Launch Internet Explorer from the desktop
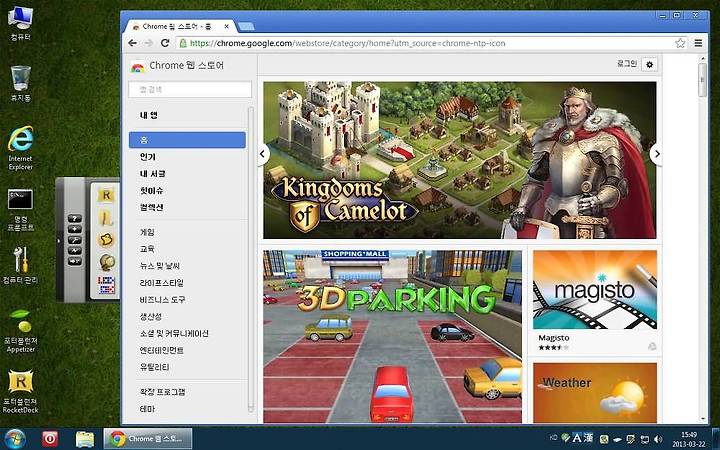Image resolution: width=720 pixels, height=450 pixels. [20, 148]
